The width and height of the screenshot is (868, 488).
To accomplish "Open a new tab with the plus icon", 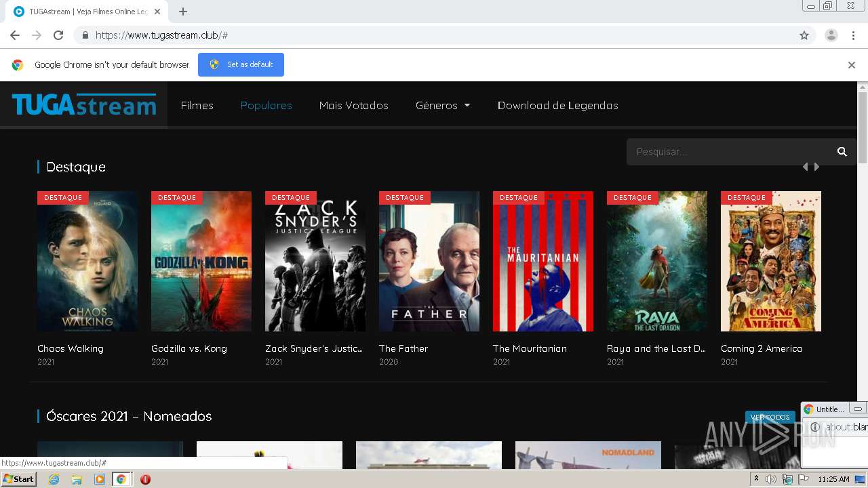I will [x=183, y=12].
